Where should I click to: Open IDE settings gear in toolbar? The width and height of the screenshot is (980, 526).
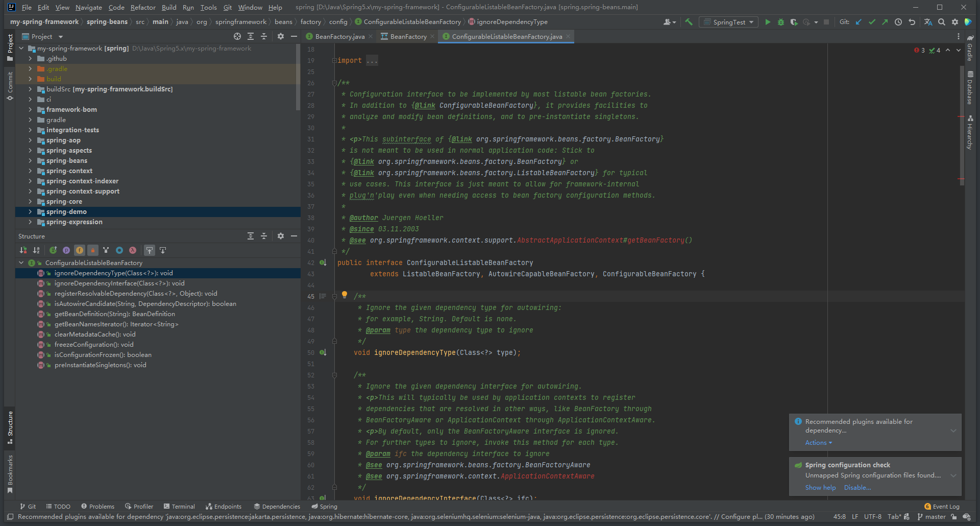pyautogui.click(x=955, y=22)
